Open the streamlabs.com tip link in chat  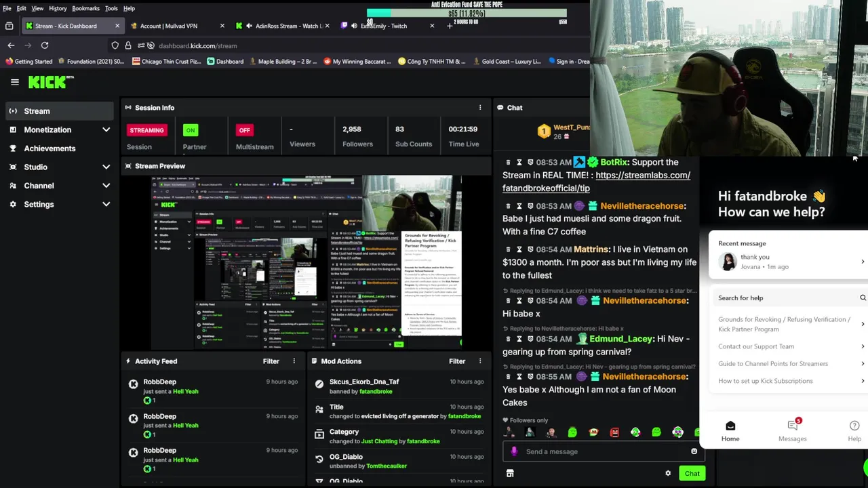(596, 182)
